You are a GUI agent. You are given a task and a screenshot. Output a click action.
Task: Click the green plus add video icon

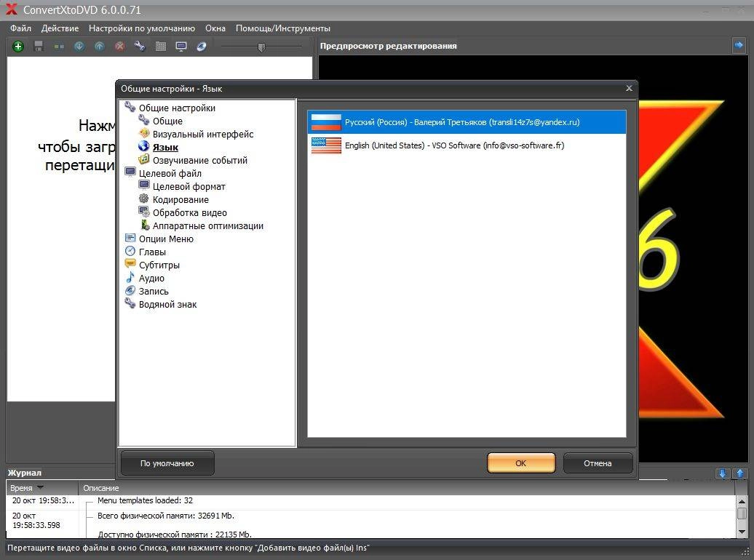[17, 47]
